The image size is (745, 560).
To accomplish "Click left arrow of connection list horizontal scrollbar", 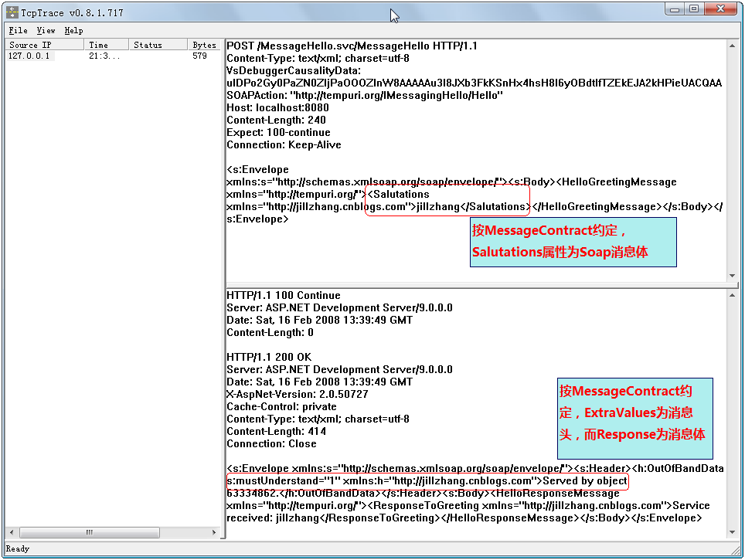I will click(12, 533).
